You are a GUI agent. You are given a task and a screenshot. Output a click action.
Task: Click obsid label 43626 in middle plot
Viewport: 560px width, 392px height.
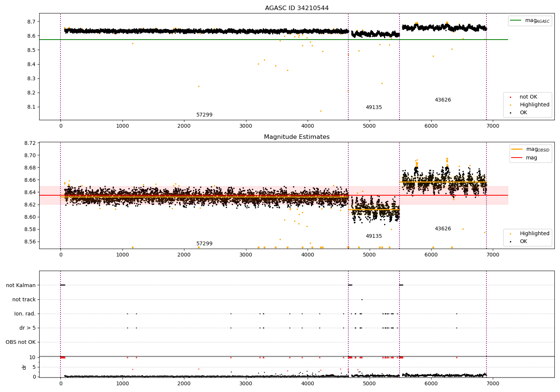pos(443,229)
